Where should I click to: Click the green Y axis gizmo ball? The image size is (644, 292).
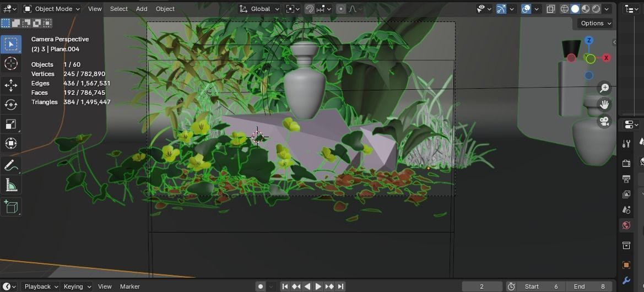tap(591, 59)
